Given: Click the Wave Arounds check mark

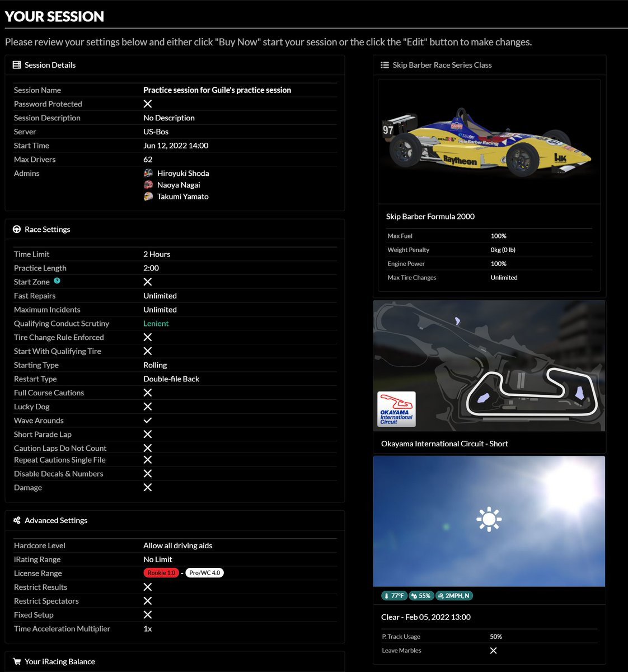Looking at the screenshot, I should (x=148, y=420).
